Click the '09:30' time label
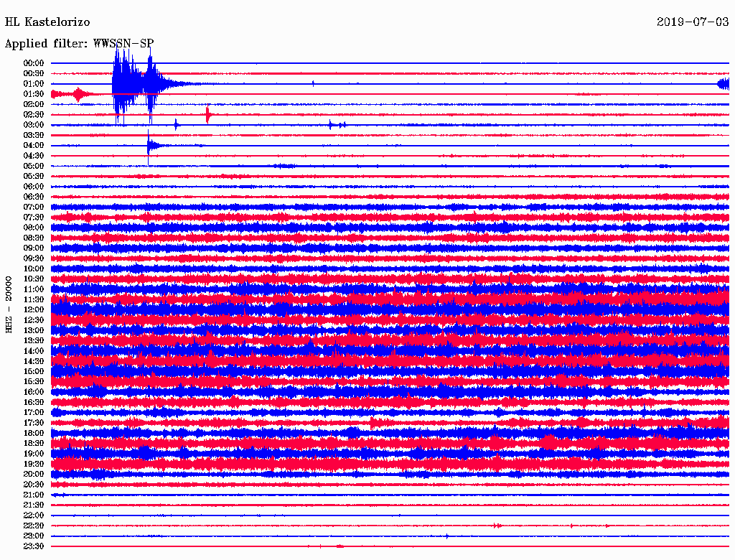735x560 pixels. (34, 258)
